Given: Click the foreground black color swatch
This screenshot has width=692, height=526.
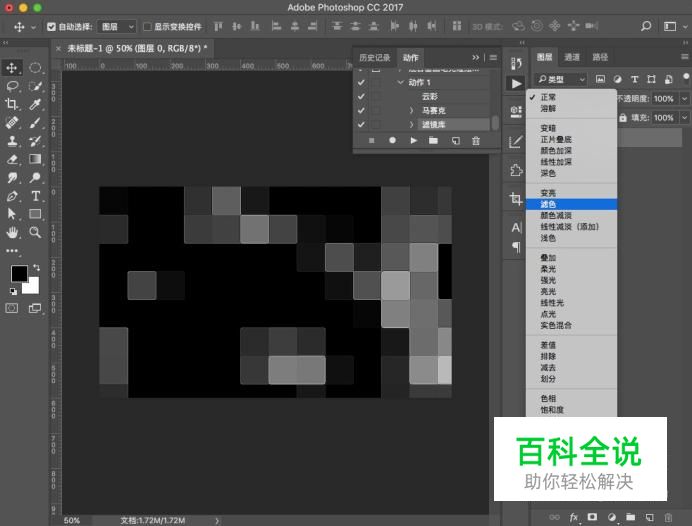Looking at the screenshot, I should tap(19, 274).
